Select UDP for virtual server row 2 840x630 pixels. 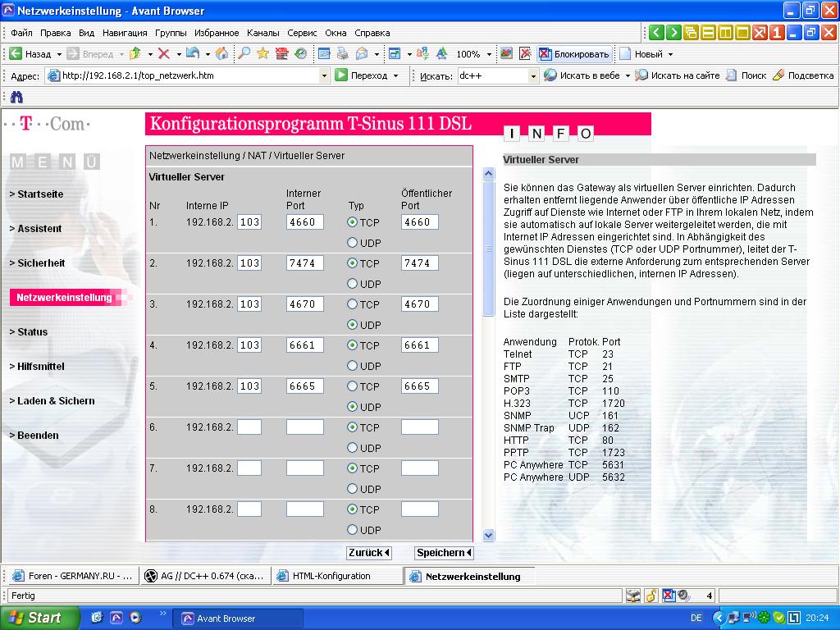pos(352,283)
